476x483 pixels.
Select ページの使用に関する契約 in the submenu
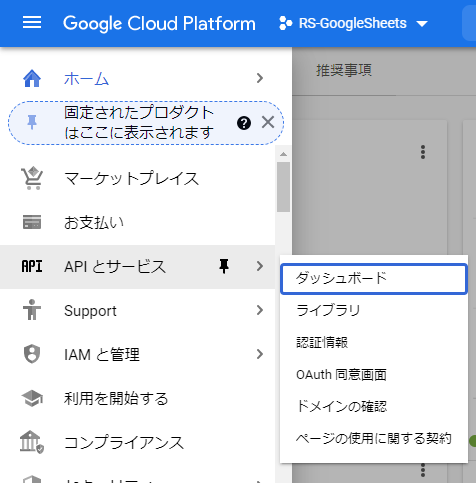pos(374,438)
